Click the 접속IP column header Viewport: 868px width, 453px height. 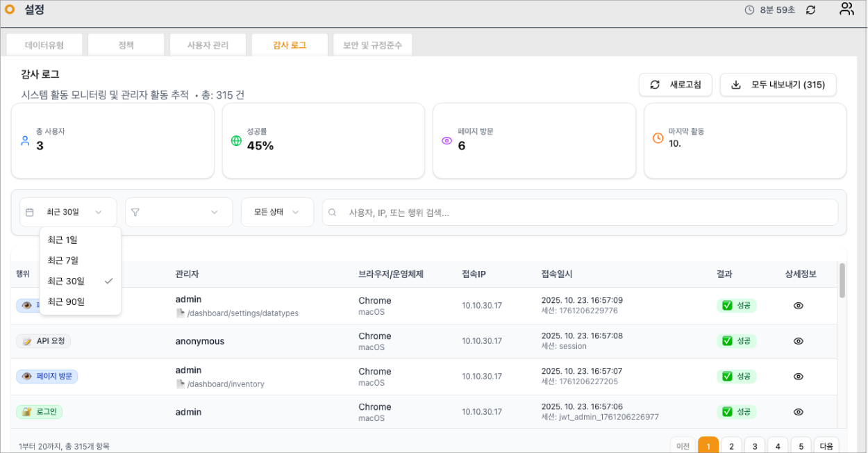pos(474,274)
